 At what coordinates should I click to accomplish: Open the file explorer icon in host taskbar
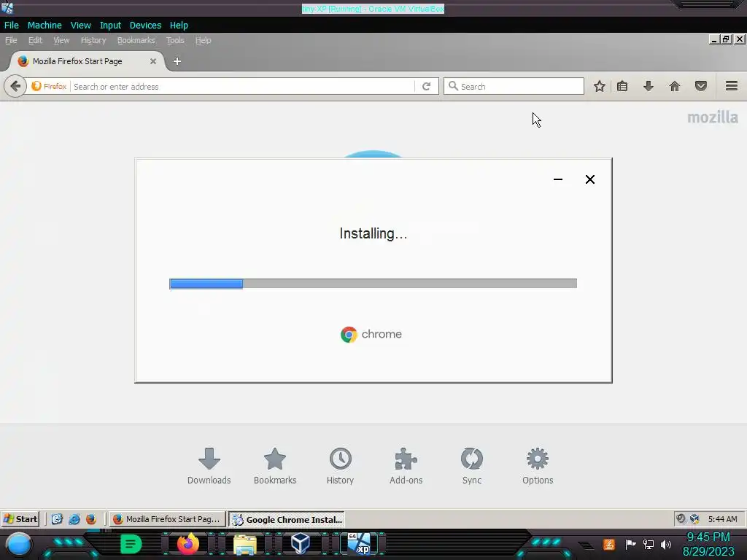coord(245,545)
